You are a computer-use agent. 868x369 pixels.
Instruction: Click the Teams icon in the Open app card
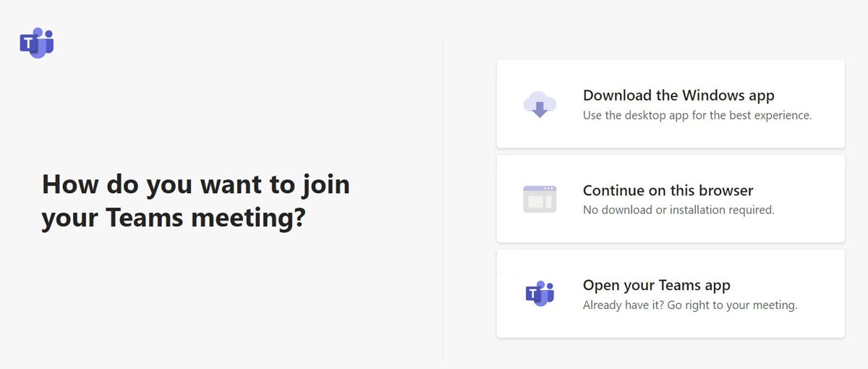[x=540, y=293]
